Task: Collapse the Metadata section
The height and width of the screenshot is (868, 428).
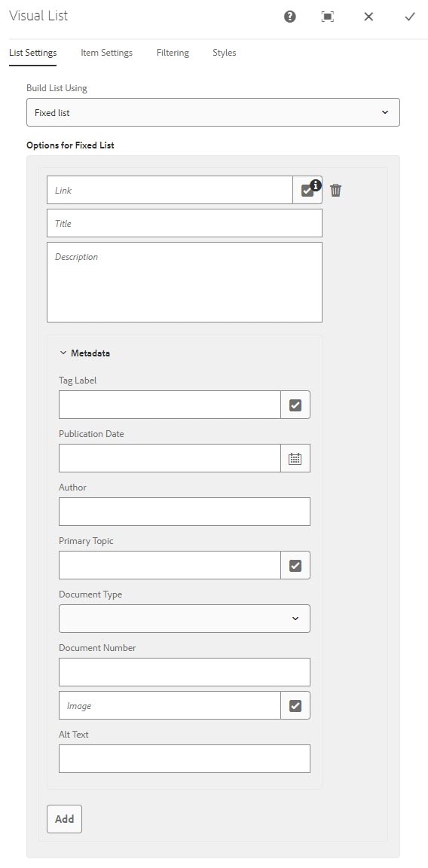Action: pos(84,353)
